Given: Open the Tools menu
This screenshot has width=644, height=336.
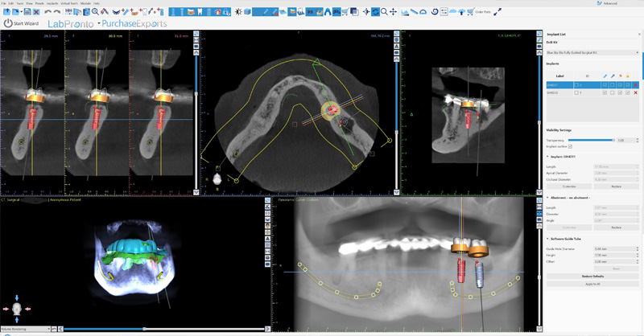Looking at the screenshot, I should (19, 3).
